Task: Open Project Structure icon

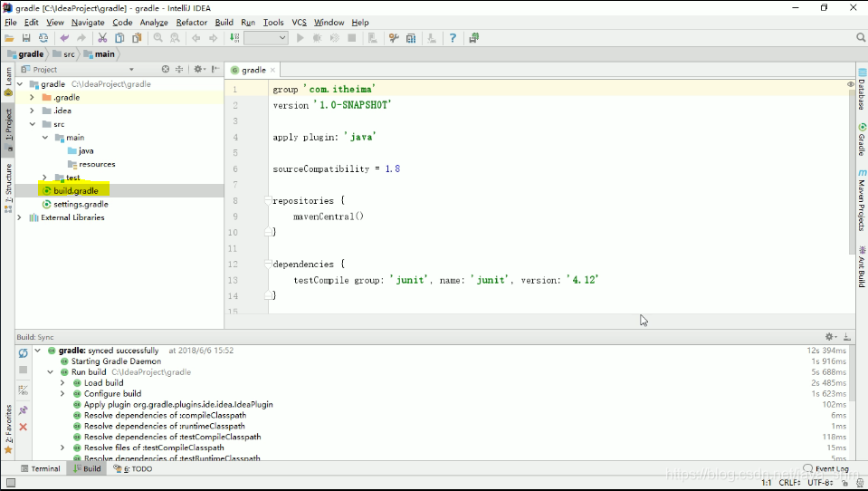Action: 411,38
